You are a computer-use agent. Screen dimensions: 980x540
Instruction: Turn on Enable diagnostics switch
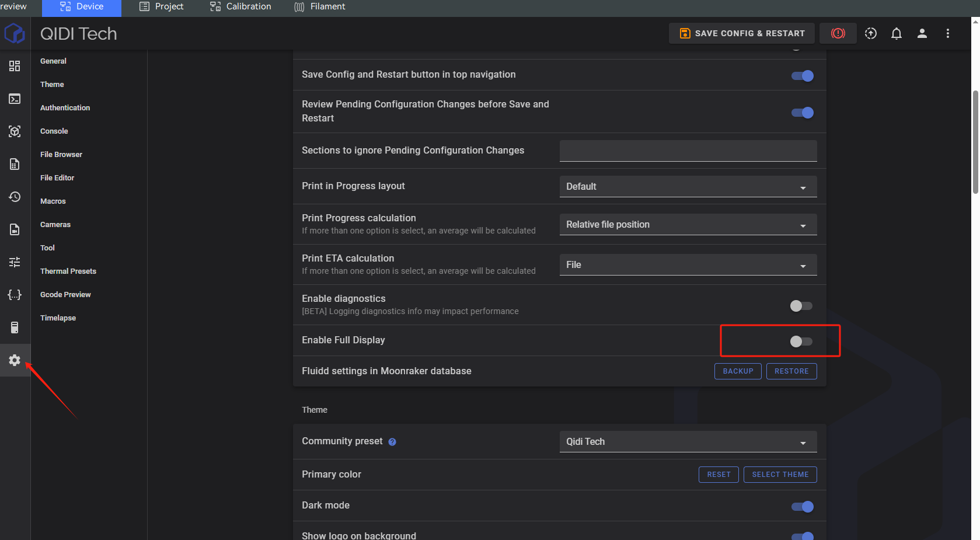pyautogui.click(x=801, y=306)
